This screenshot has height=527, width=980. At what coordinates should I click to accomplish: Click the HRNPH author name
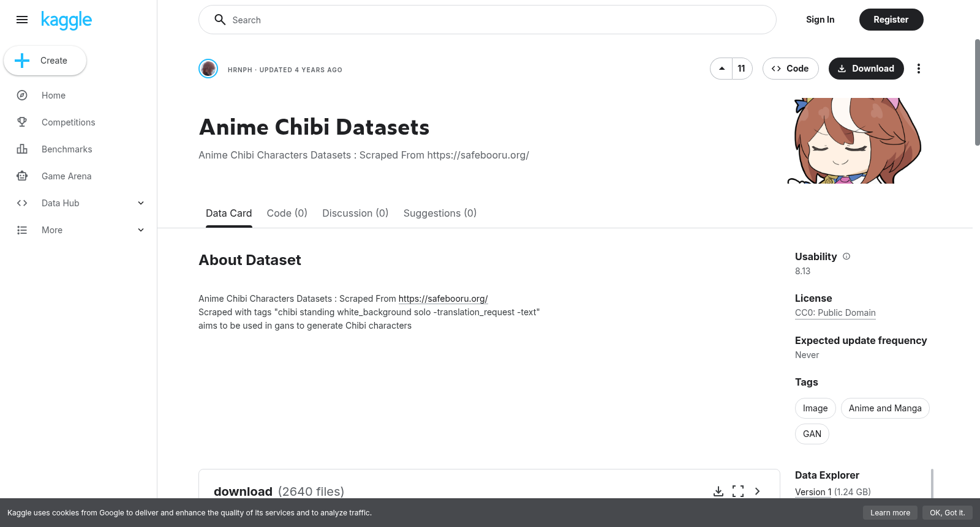240,70
